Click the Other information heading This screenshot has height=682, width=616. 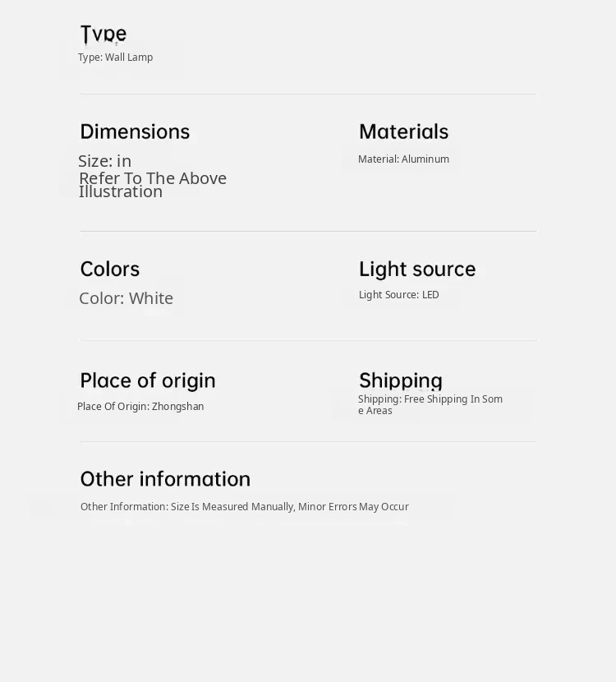point(165,479)
